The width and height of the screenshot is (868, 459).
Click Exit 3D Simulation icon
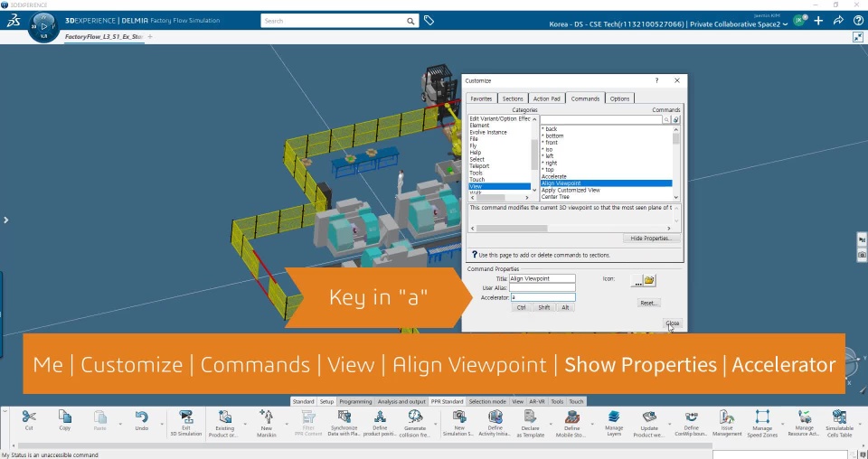pyautogui.click(x=186, y=417)
